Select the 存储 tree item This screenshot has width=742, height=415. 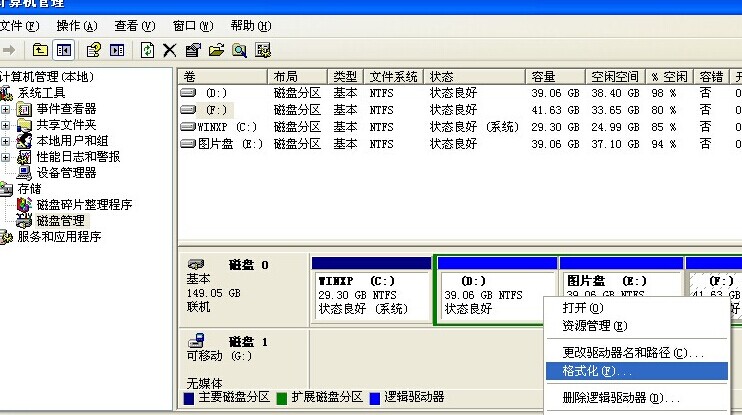click(29, 189)
